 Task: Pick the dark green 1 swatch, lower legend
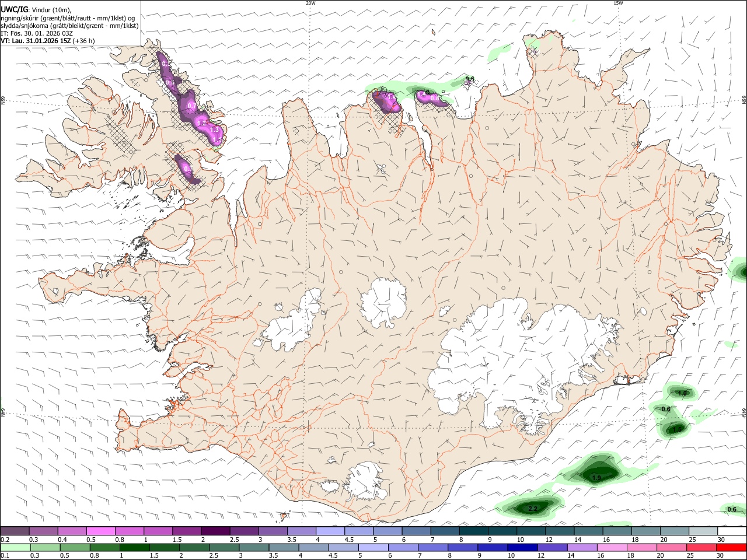[x=134, y=547]
